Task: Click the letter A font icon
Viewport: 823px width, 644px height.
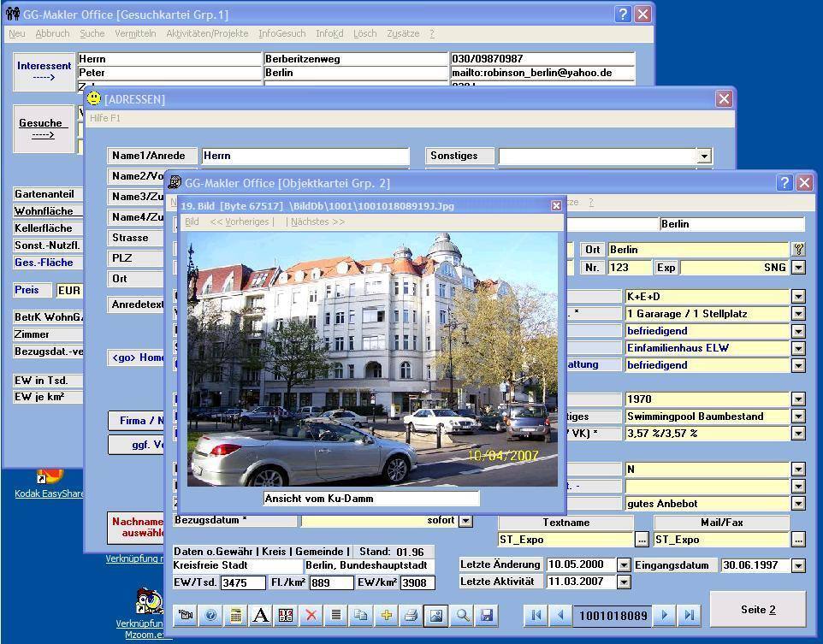Action: tap(259, 615)
